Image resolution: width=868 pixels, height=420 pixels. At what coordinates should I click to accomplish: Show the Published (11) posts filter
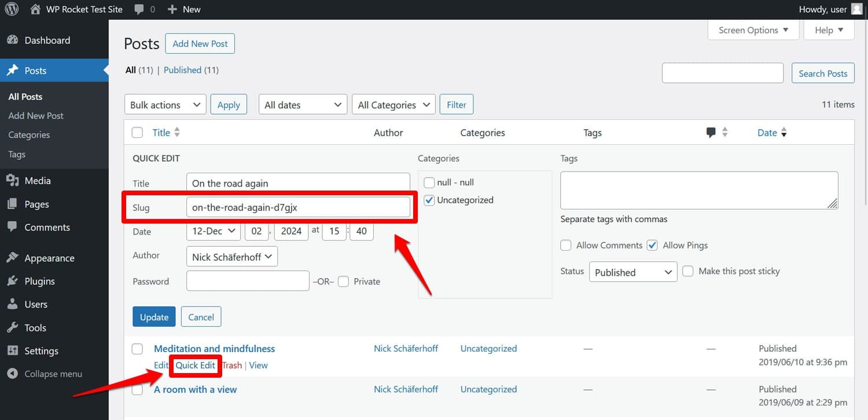(191, 70)
